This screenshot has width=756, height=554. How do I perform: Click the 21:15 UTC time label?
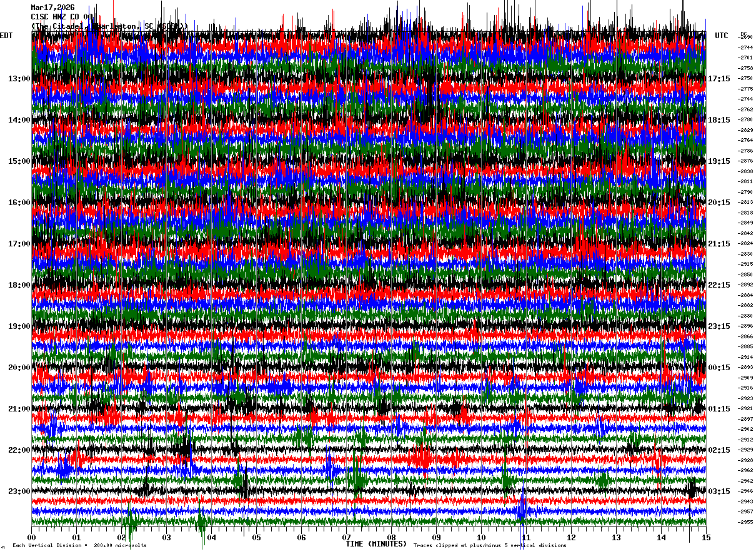tap(719, 244)
